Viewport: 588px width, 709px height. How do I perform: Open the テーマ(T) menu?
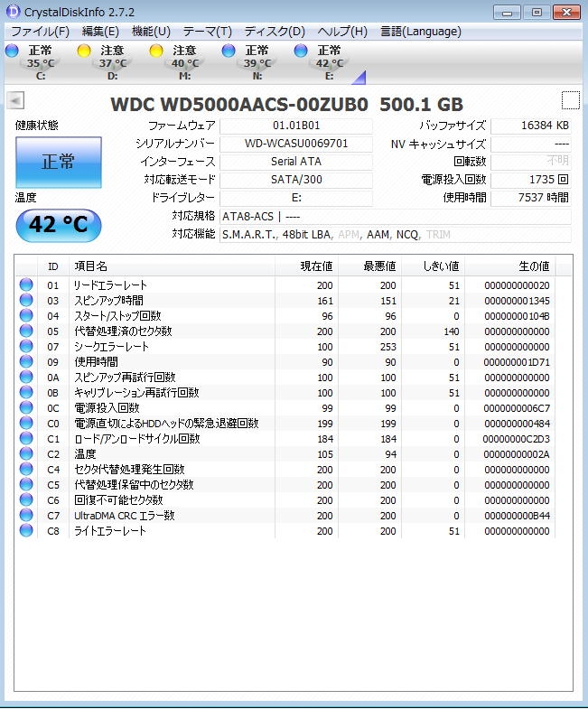pos(208,32)
